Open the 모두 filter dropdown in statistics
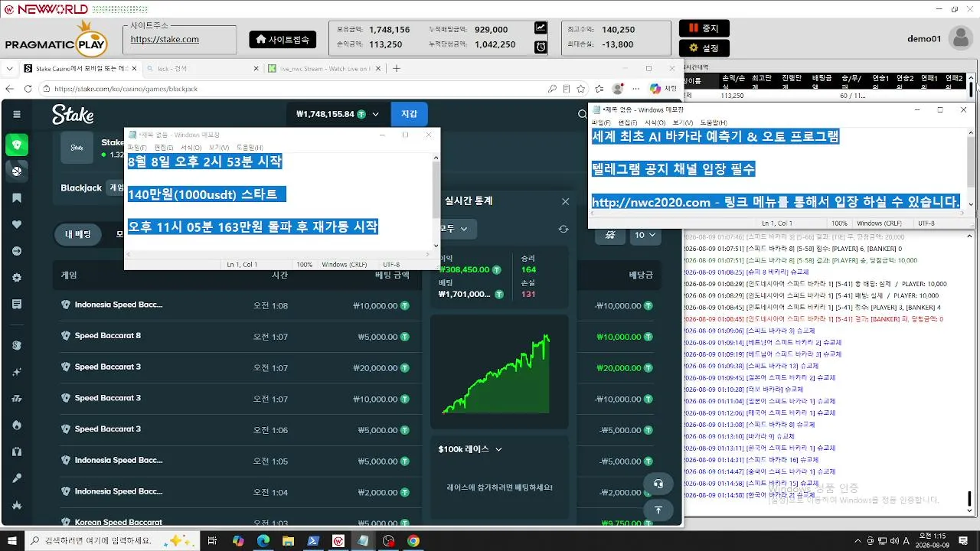The image size is (980, 551). [457, 229]
